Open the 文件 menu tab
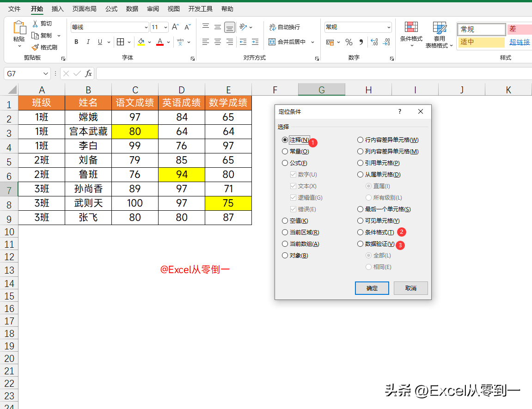Screen dimensions: 532x409 tap(14, 9)
